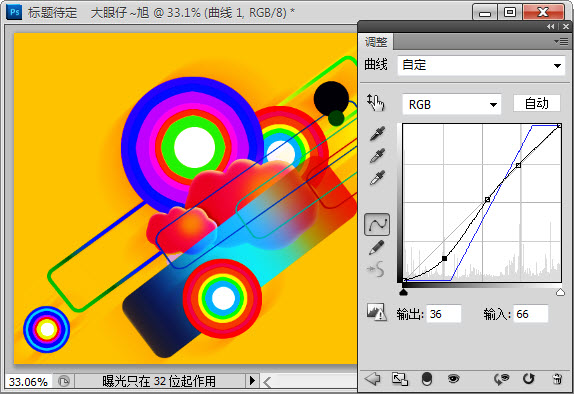Click the status bar preview icon
The image size is (574, 394).
[64, 382]
